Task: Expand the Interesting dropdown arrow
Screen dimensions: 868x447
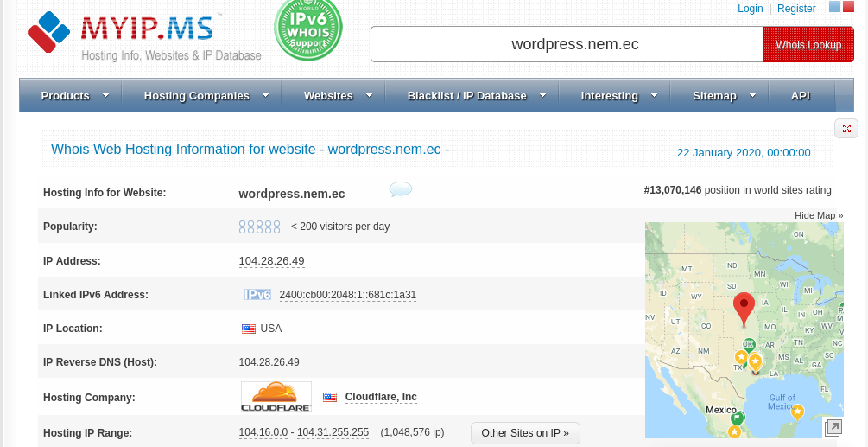Action: [655, 95]
